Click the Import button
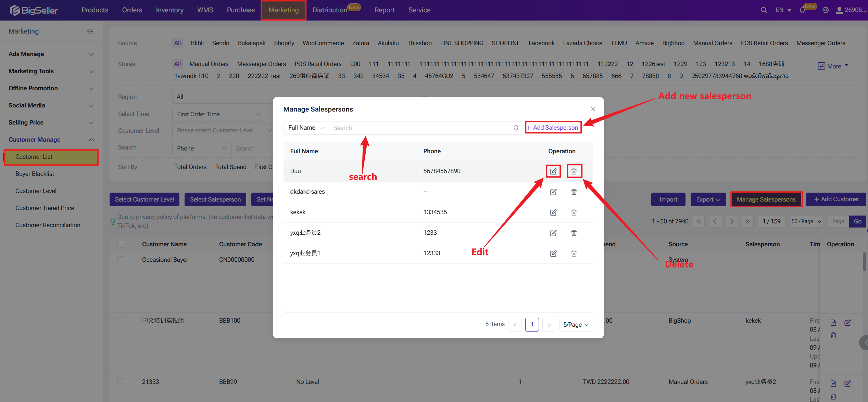The width and height of the screenshot is (868, 402). 668,199
